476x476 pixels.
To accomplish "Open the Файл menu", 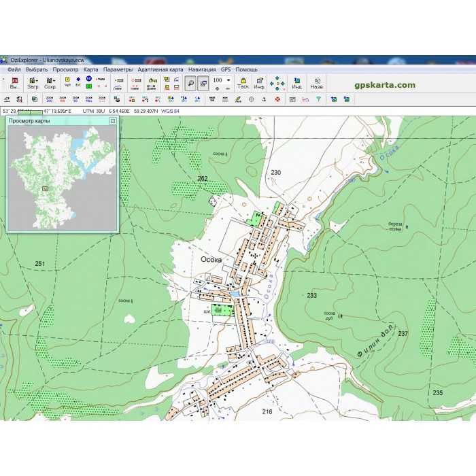I will tap(14, 69).
